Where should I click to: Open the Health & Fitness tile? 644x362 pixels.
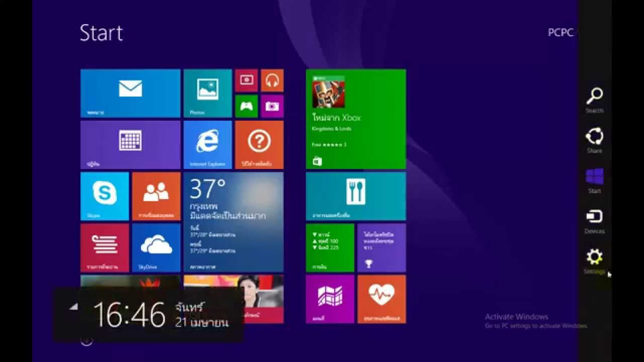click(382, 299)
